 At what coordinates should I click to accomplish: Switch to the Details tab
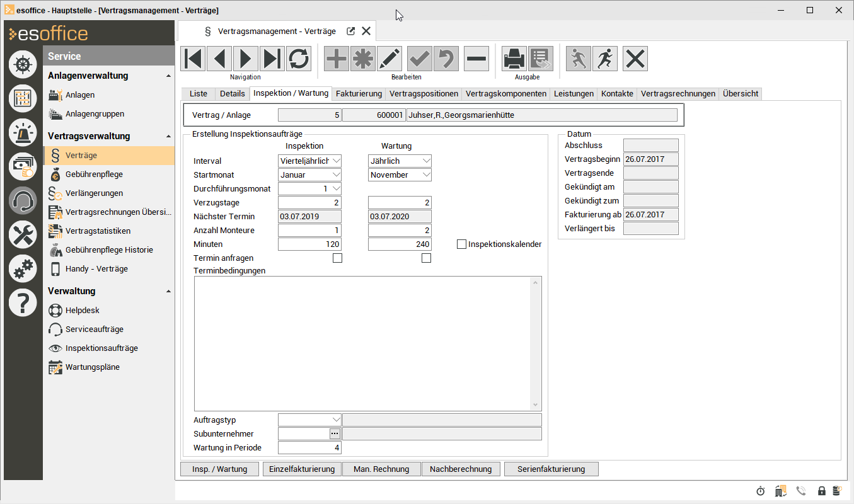click(232, 94)
